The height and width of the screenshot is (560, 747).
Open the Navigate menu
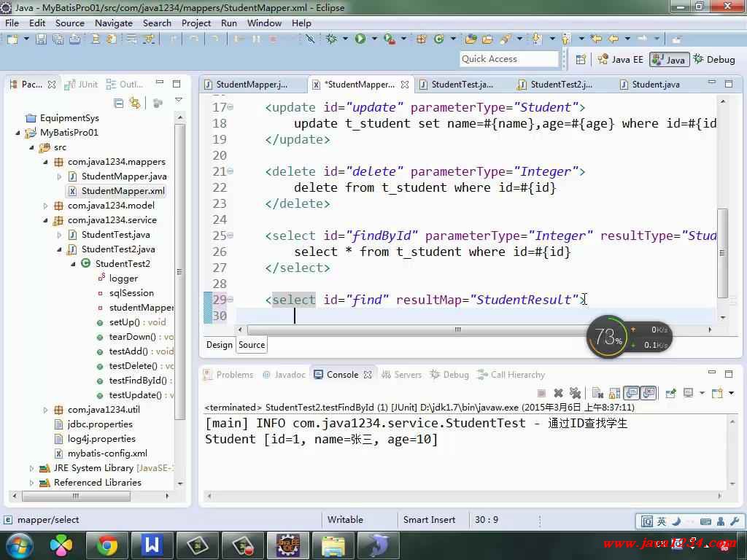pos(113,23)
